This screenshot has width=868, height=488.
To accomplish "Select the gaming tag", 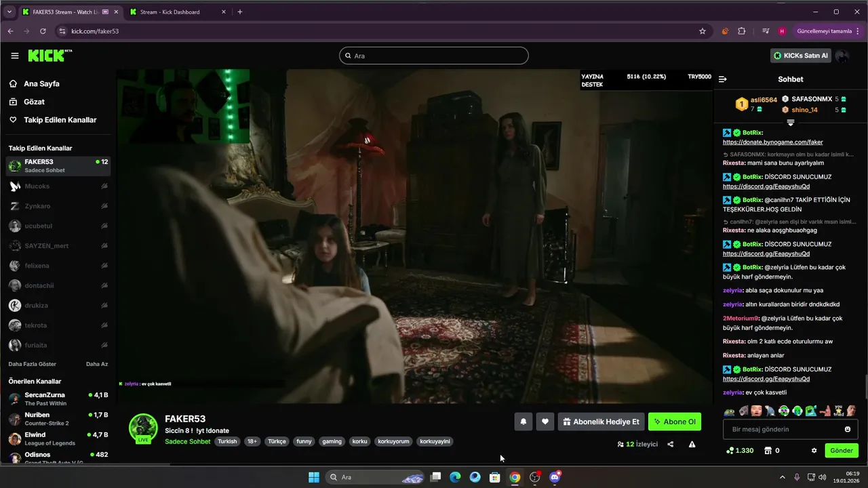I will (x=332, y=441).
